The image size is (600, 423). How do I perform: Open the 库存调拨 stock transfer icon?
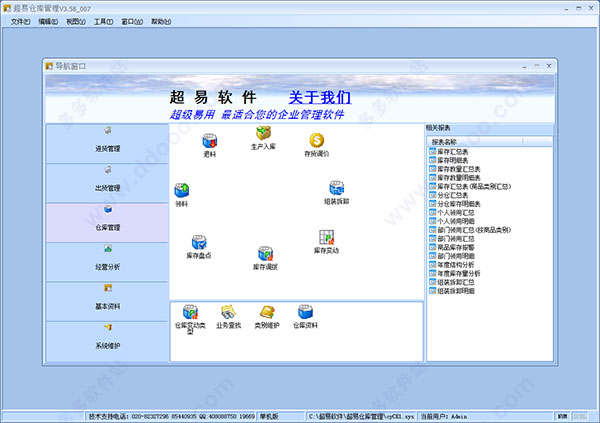pyautogui.click(x=265, y=258)
